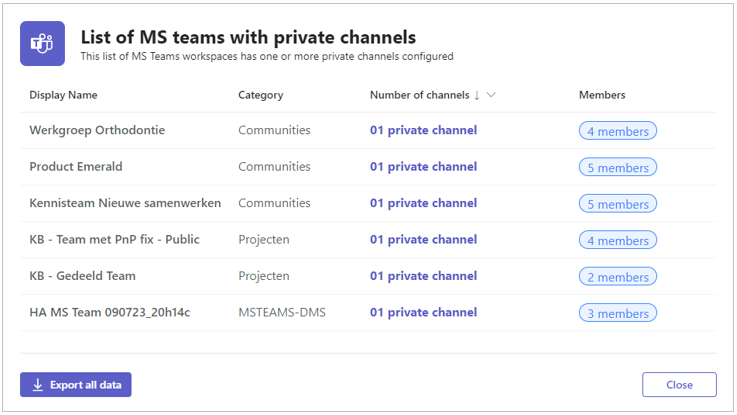Click Communities category of Kennisteam Nieuwe samenwerken
The height and width of the screenshot is (415, 737).
pos(274,203)
